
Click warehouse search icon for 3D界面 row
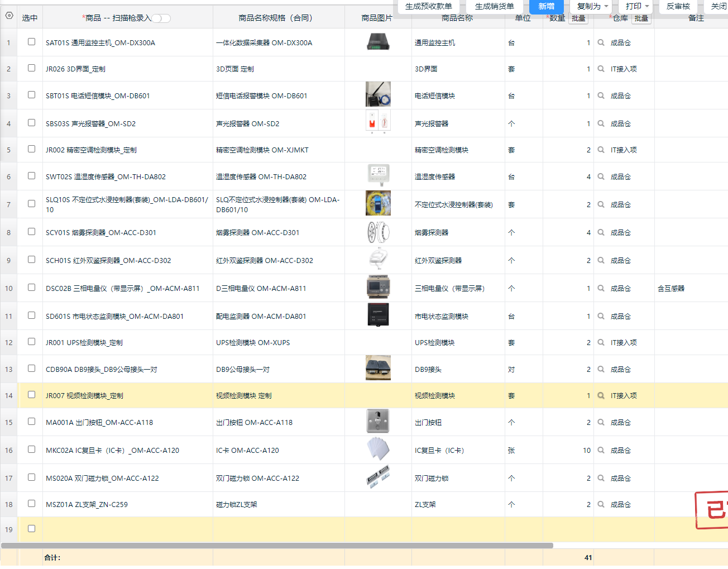601,69
